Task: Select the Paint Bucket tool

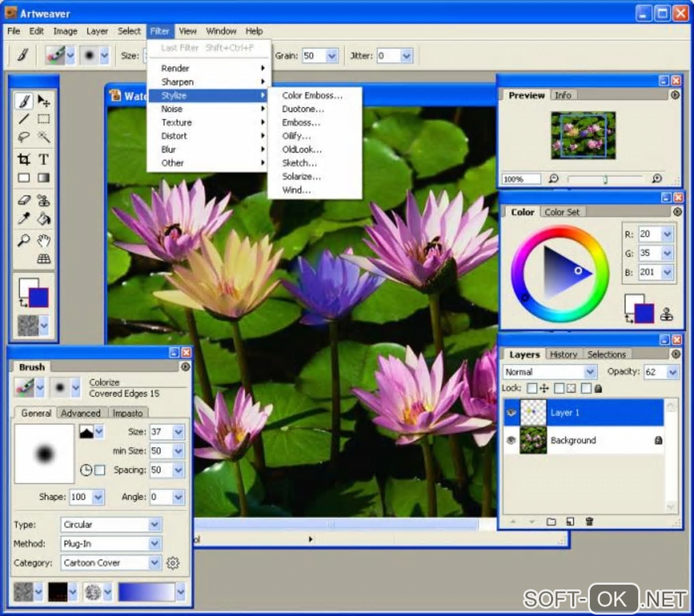Action: point(44,218)
